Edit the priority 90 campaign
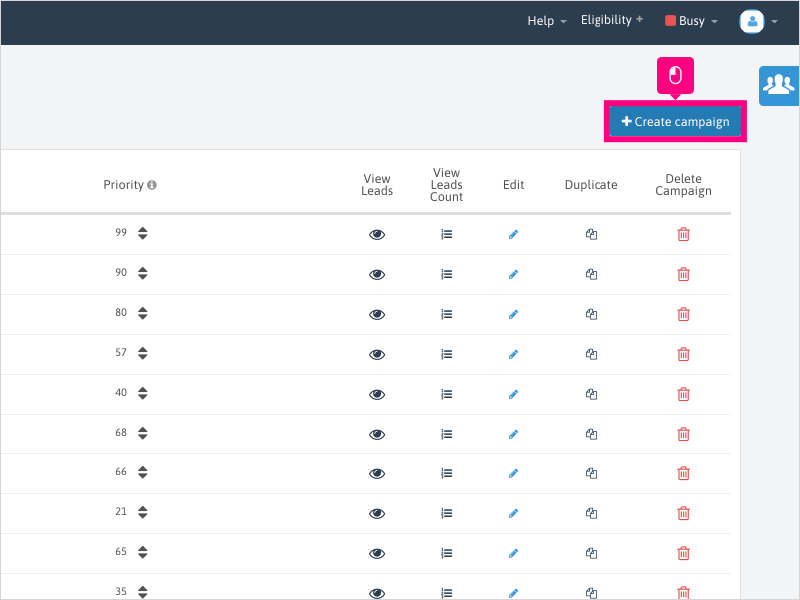 click(513, 274)
